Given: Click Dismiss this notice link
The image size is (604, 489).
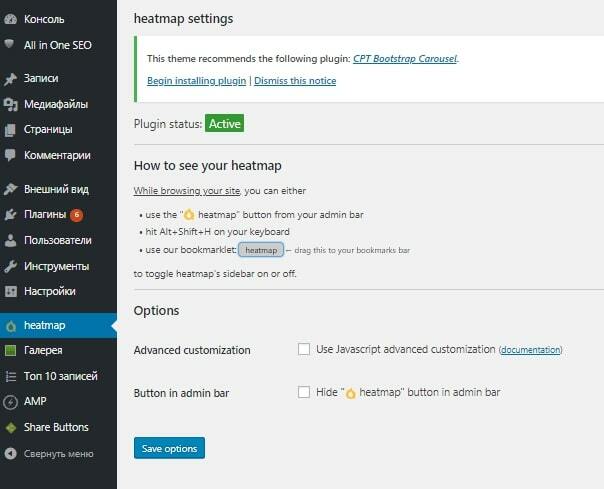Looking at the screenshot, I should tap(295, 81).
